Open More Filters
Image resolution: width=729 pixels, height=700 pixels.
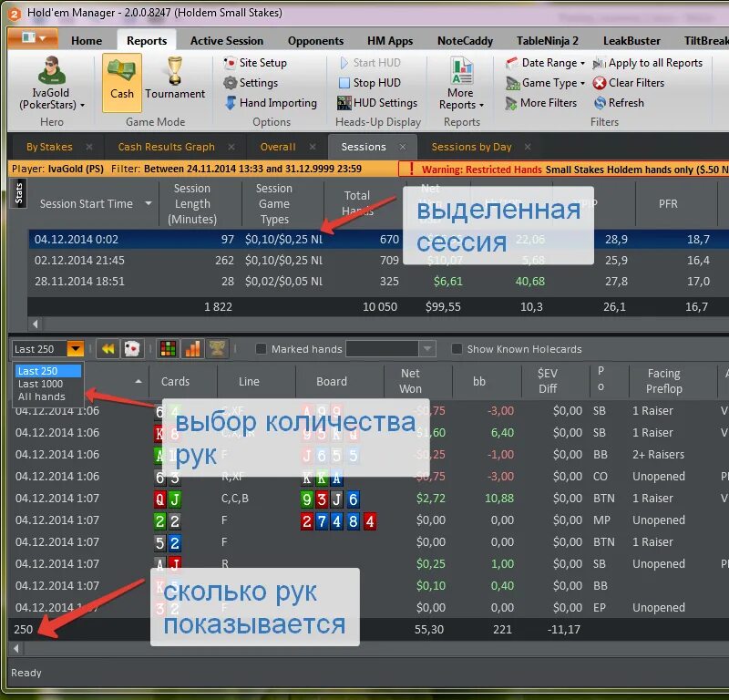(x=541, y=103)
